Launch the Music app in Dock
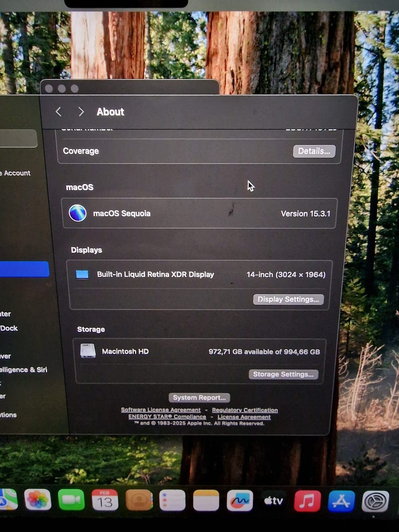Viewport: 399px width, 532px height. (x=308, y=500)
